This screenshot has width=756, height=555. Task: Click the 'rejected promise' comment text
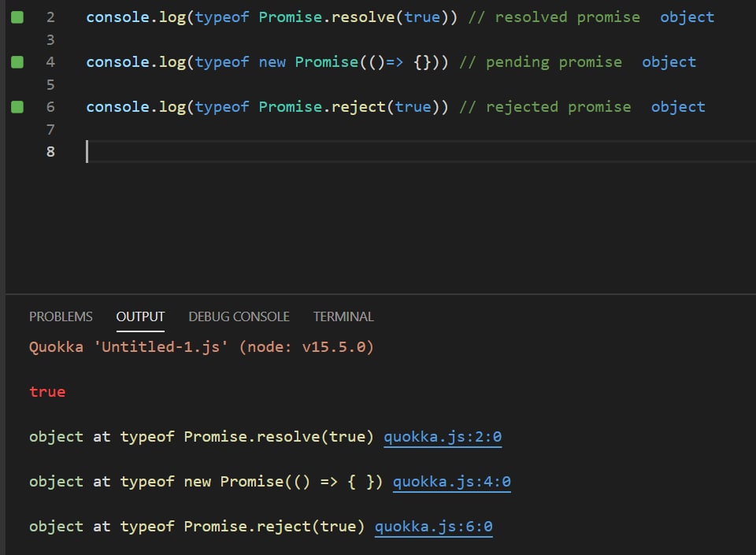[x=558, y=107]
